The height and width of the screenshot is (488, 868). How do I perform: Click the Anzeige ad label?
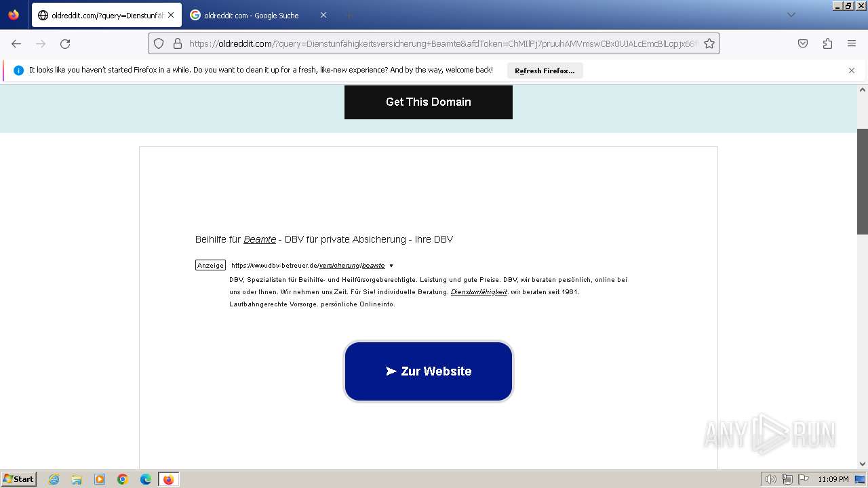[x=210, y=266]
